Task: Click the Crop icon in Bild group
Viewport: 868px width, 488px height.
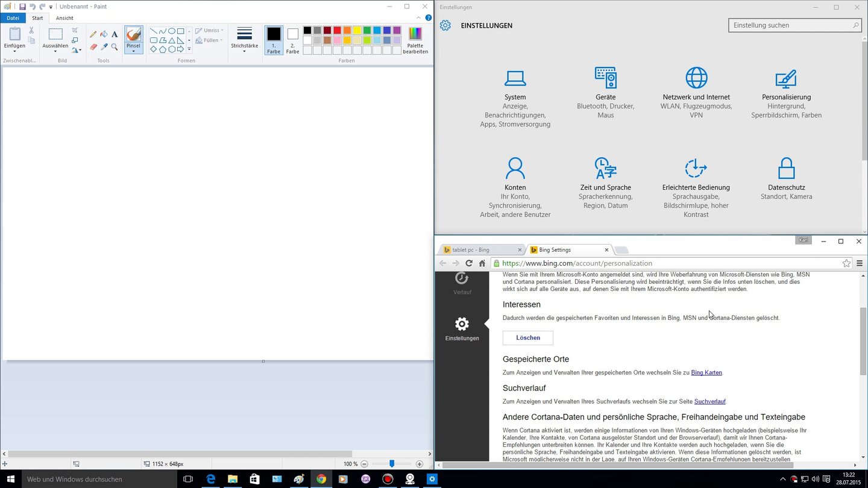Action: point(75,30)
